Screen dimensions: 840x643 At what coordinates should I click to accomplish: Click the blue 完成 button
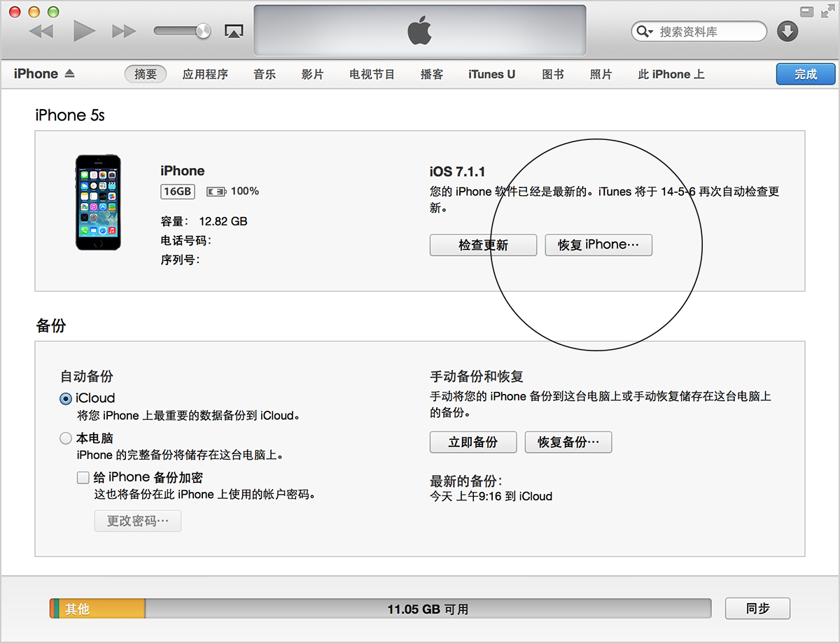(x=806, y=74)
